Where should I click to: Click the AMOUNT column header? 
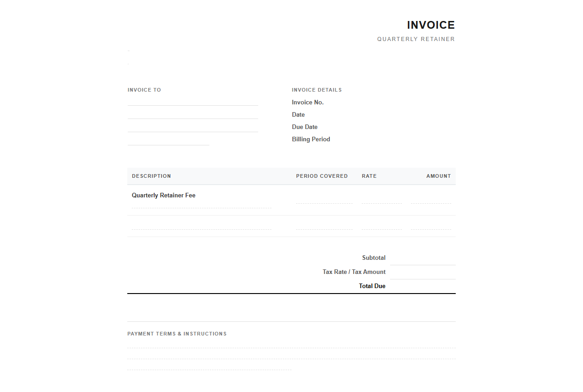click(x=438, y=176)
